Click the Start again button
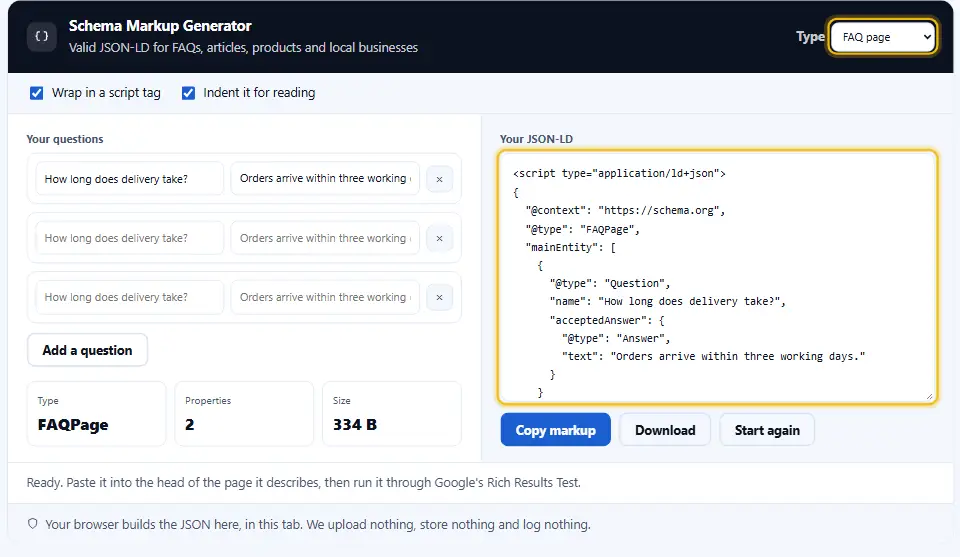Viewport: 960px width, 557px height. (x=767, y=430)
